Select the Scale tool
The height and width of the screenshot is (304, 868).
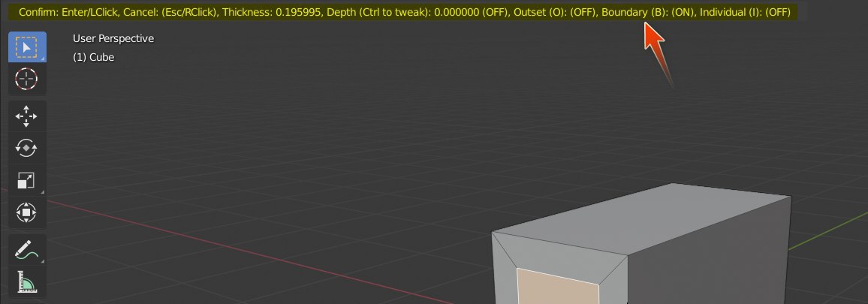click(x=26, y=180)
